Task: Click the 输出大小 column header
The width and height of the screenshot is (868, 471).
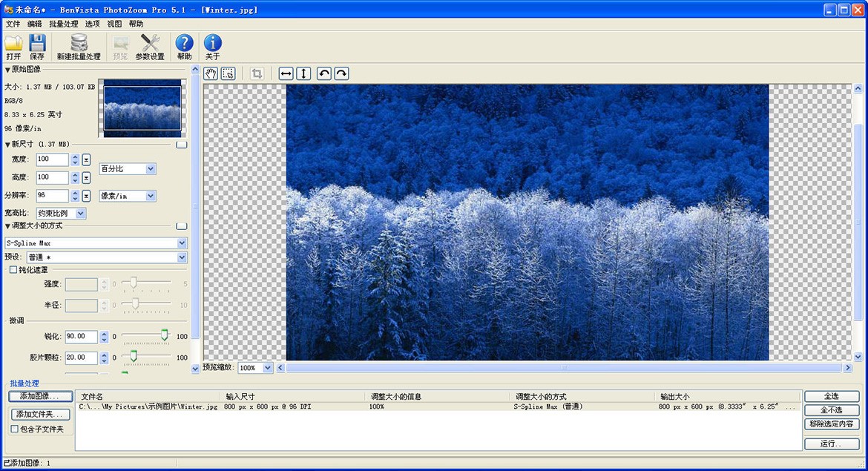Action: pos(729,396)
